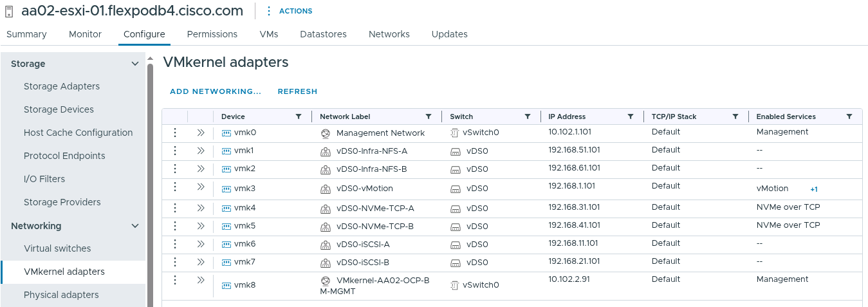This screenshot has width=868, height=307.
Task: Select the vDS0-NVMe-TCP-A network label
Action: point(375,209)
